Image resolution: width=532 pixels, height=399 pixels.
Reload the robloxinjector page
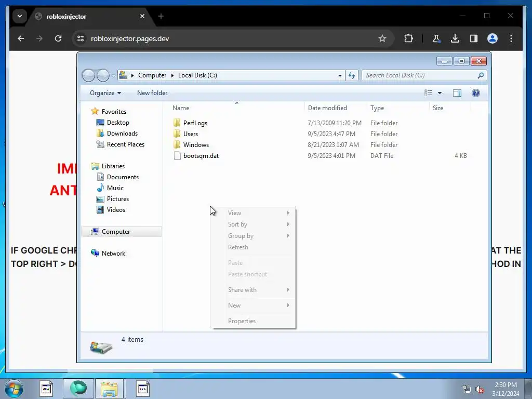pyautogui.click(x=58, y=38)
